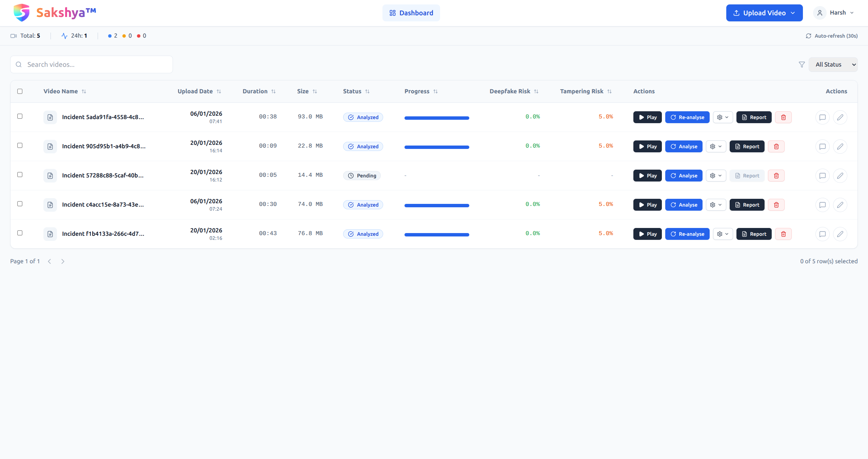The height and width of the screenshot is (459, 868).
Task: Open the comment icon for Incident 905d95b1
Action: 822,147
